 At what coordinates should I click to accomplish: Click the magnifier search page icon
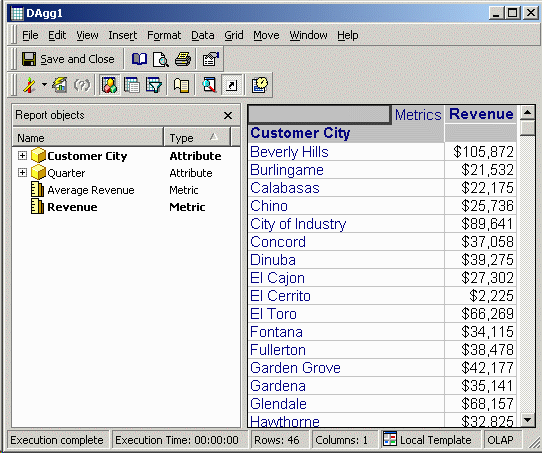click(209, 85)
